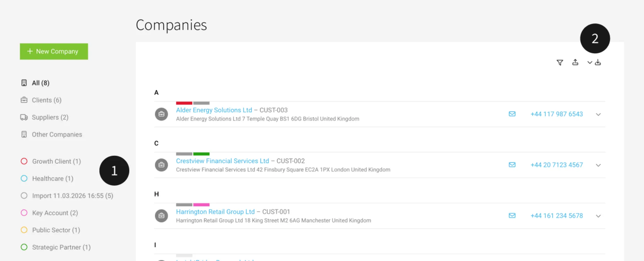Click the customer number CUST-003
The height and width of the screenshot is (261, 644).
274,110
